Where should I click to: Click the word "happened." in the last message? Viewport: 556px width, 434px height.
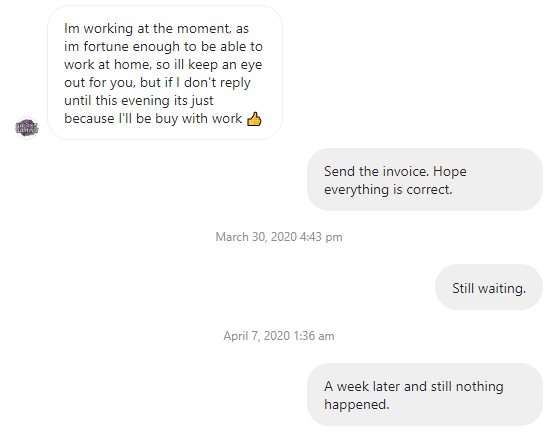coord(357,405)
